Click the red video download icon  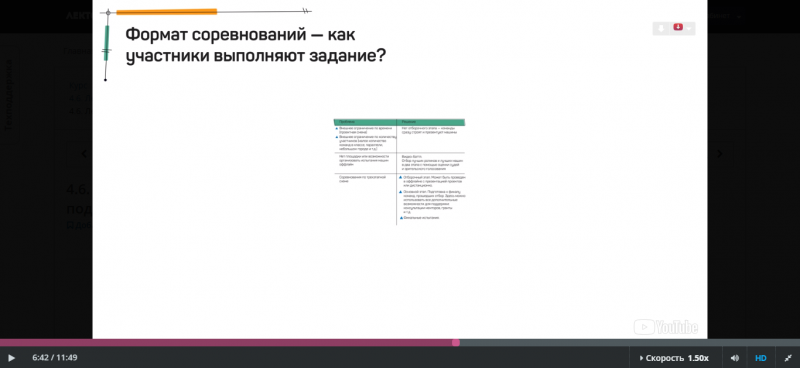tap(678, 27)
